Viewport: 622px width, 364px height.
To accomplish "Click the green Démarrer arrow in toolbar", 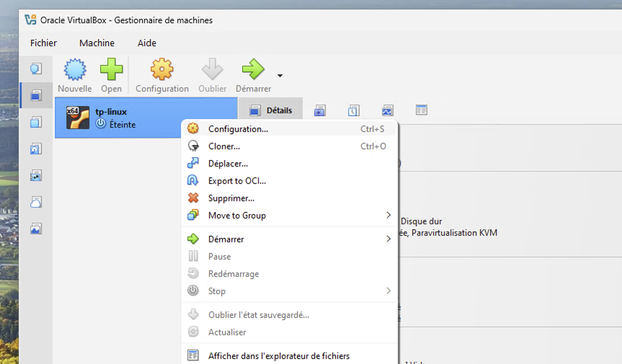I will click(253, 69).
